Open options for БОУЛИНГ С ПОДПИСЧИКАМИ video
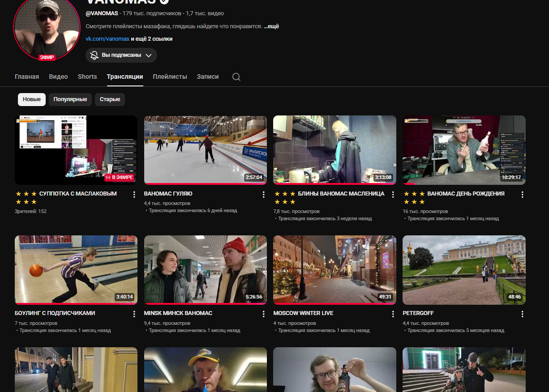549x392 pixels. [134, 314]
